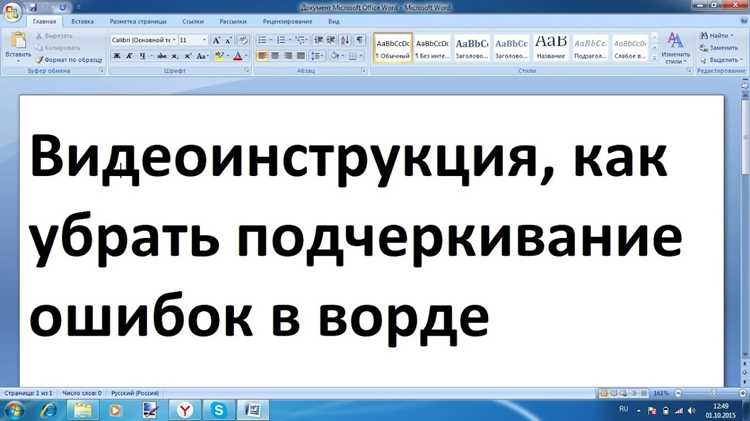Open the font name Calibri dropdown
The width and height of the screenshot is (750, 421).
pos(174,40)
